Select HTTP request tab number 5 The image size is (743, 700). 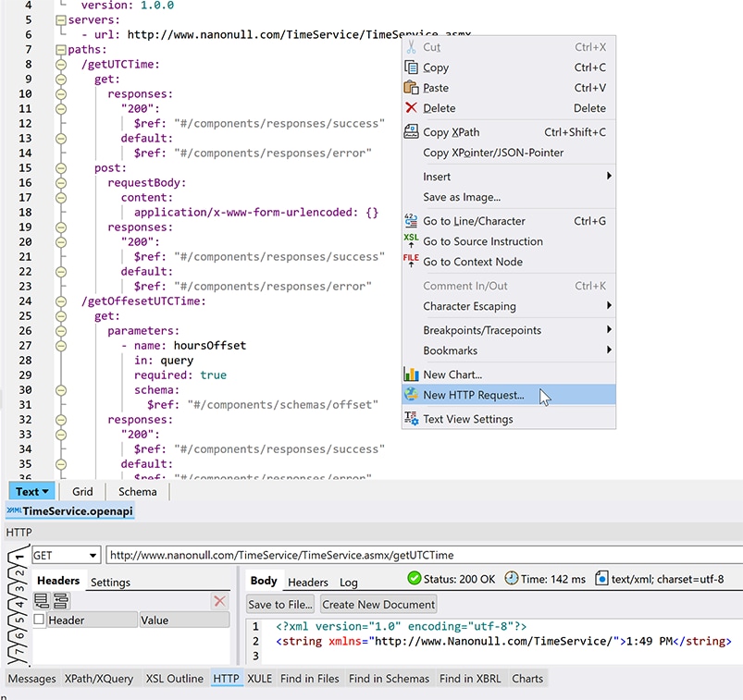click(x=19, y=620)
